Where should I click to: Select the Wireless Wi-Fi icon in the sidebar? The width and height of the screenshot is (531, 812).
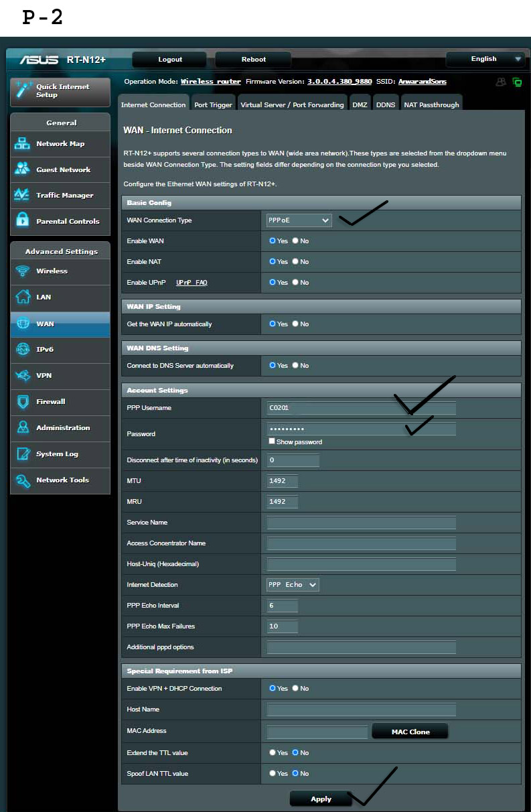(23, 271)
